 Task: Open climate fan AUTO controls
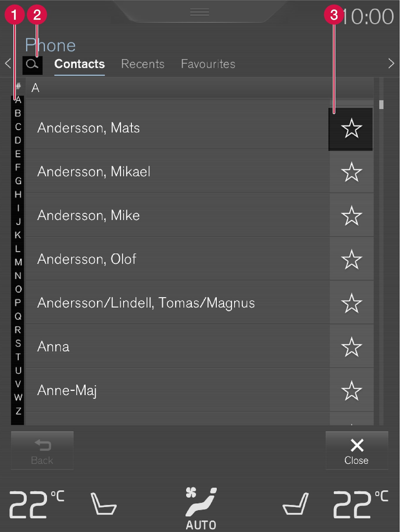pos(201,508)
